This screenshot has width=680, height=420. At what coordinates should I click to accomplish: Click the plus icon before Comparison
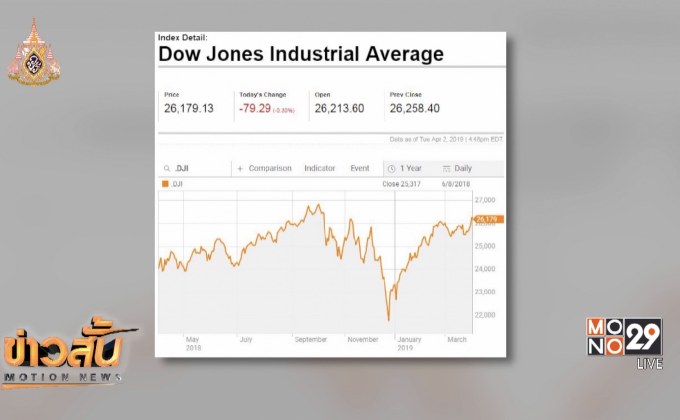pos(240,168)
